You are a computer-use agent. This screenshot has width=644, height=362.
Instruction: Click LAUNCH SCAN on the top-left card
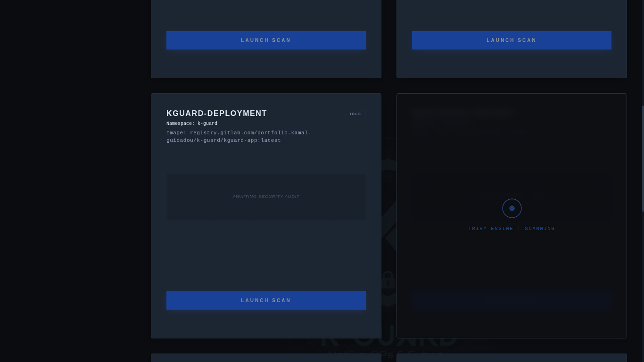pos(266,40)
